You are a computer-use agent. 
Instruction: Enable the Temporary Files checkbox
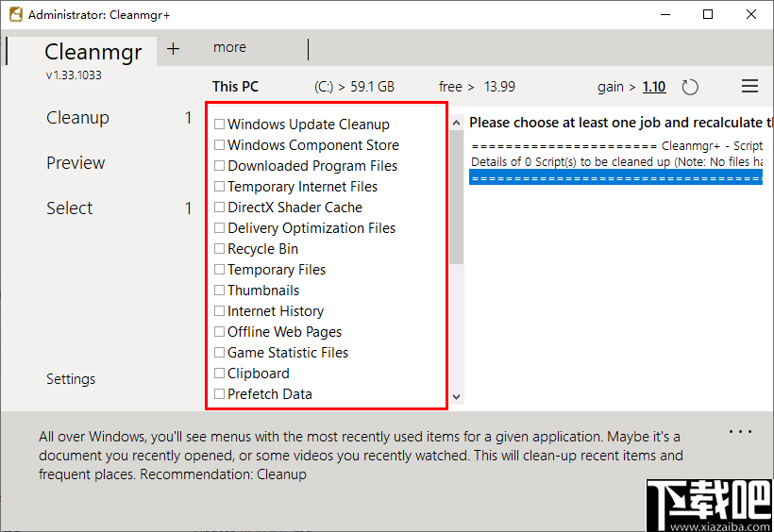tap(219, 269)
